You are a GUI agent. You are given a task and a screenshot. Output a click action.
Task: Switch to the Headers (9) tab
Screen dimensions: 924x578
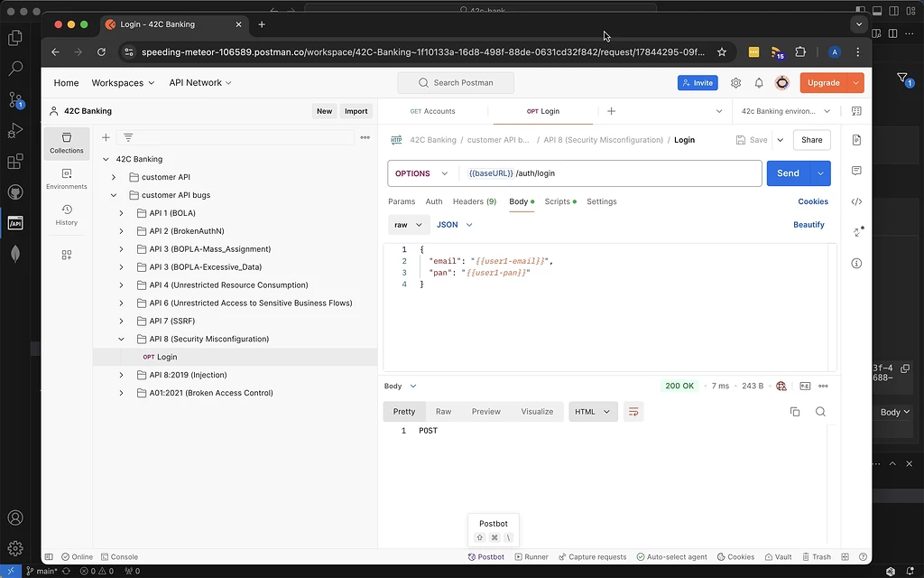475,201
